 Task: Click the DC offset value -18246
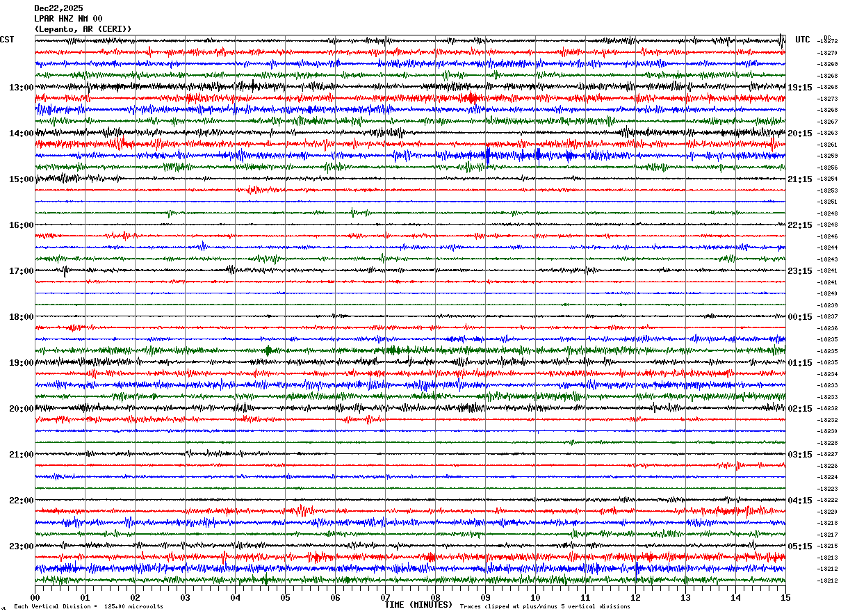click(x=828, y=236)
